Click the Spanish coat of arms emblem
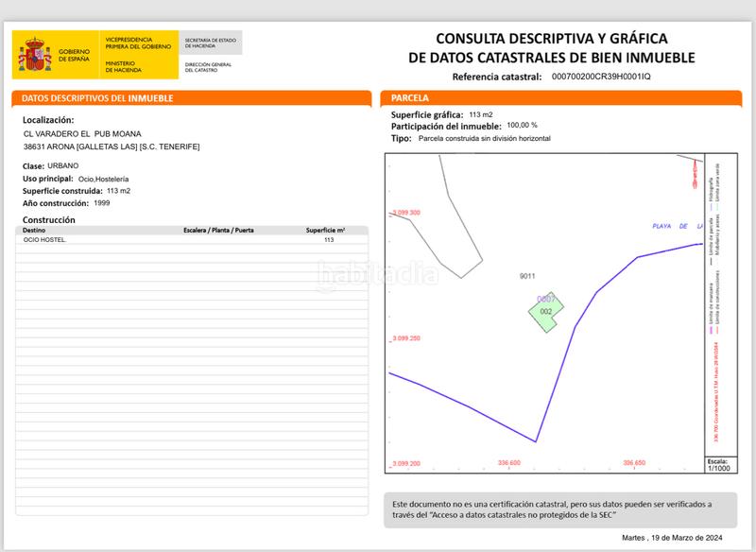 tap(34, 56)
